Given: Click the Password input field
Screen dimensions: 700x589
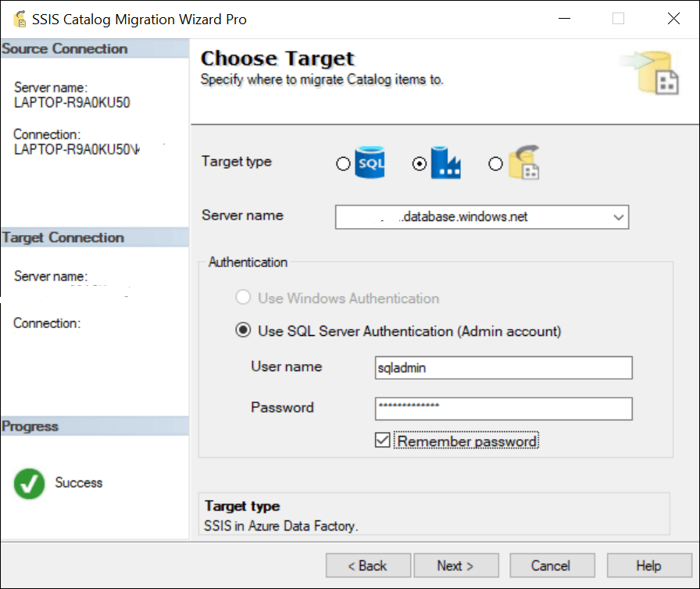Looking at the screenshot, I should (504, 409).
